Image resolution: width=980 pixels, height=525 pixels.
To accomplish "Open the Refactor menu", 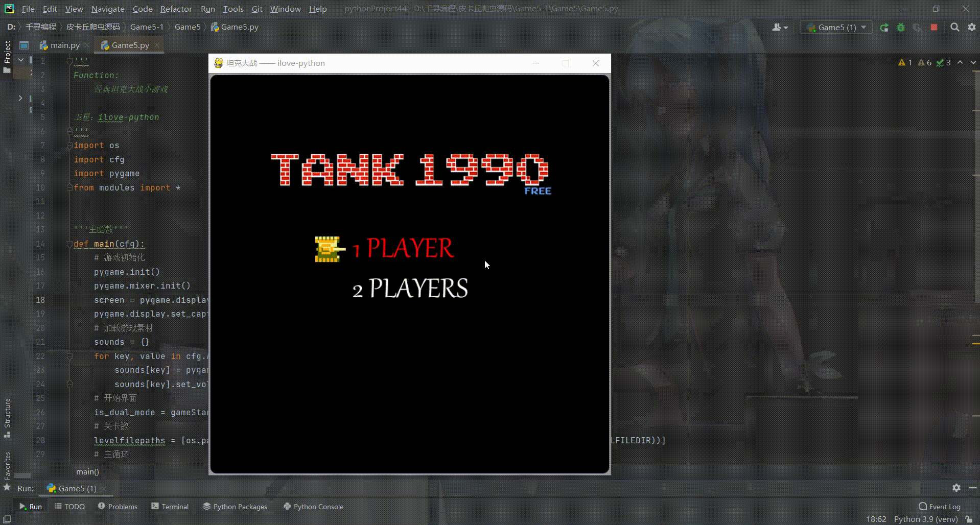I will point(176,9).
